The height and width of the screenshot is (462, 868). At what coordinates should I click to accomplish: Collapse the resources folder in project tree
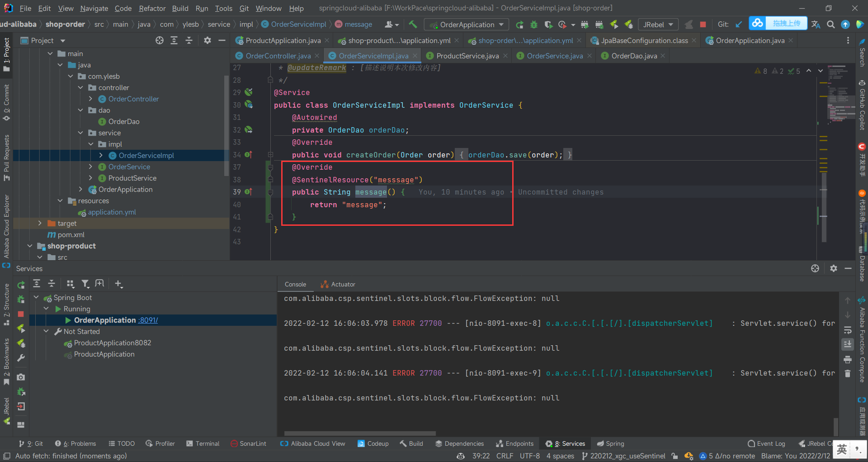point(60,200)
